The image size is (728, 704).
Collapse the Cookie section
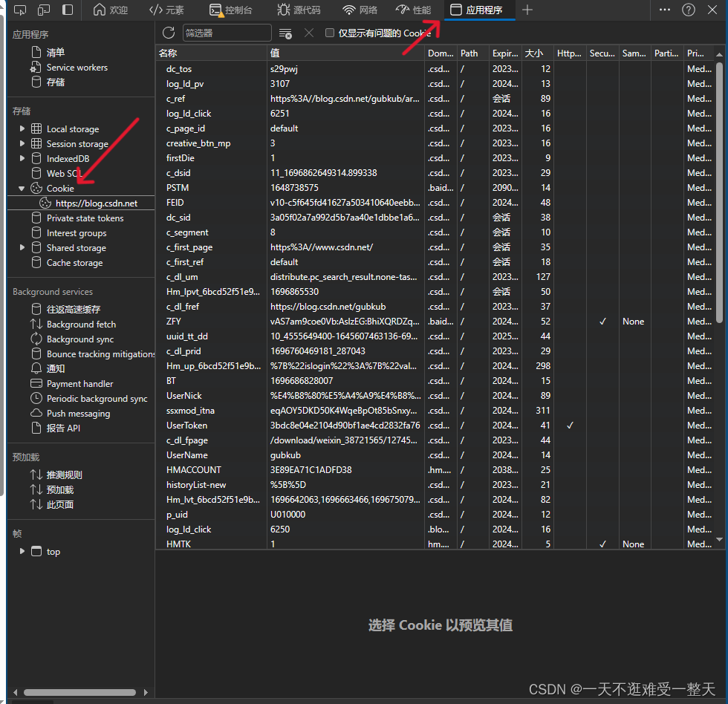click(x=22, y=188)
